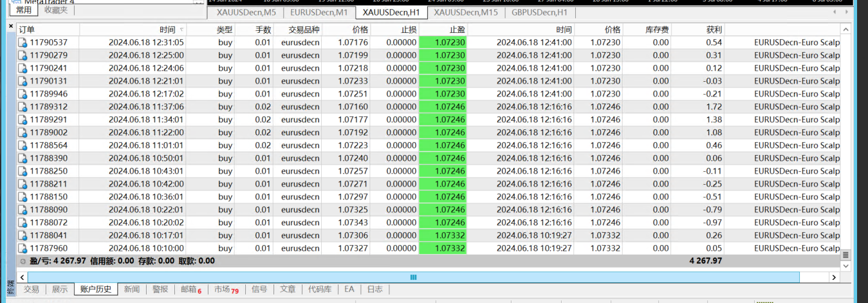Open the XAUUSDecn,M5 chart tab

(246, 12)
